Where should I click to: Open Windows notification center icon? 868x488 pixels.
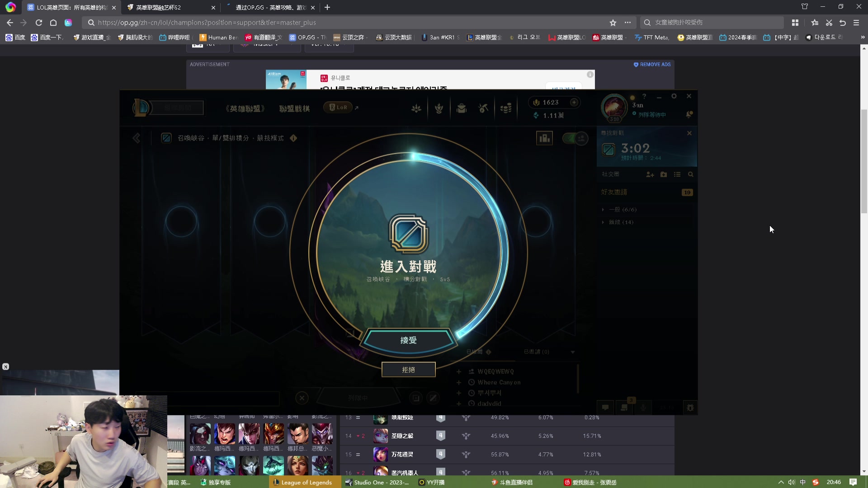[x=853, y=483]
